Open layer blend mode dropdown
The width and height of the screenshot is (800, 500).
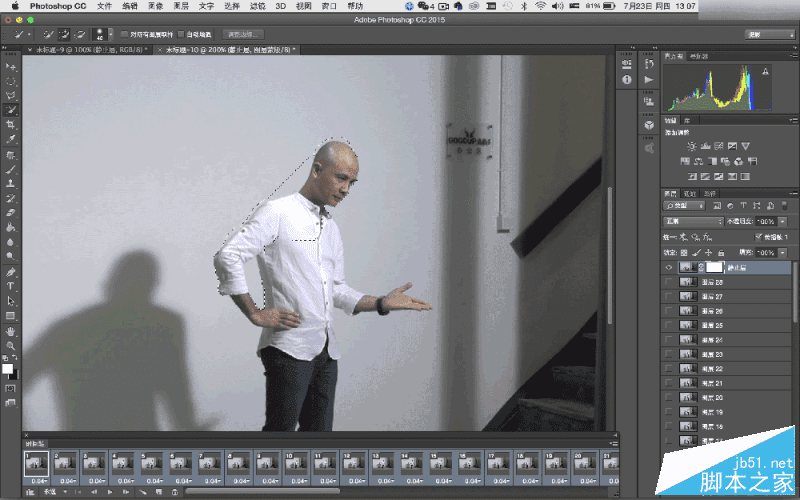(x=693, y=221)
